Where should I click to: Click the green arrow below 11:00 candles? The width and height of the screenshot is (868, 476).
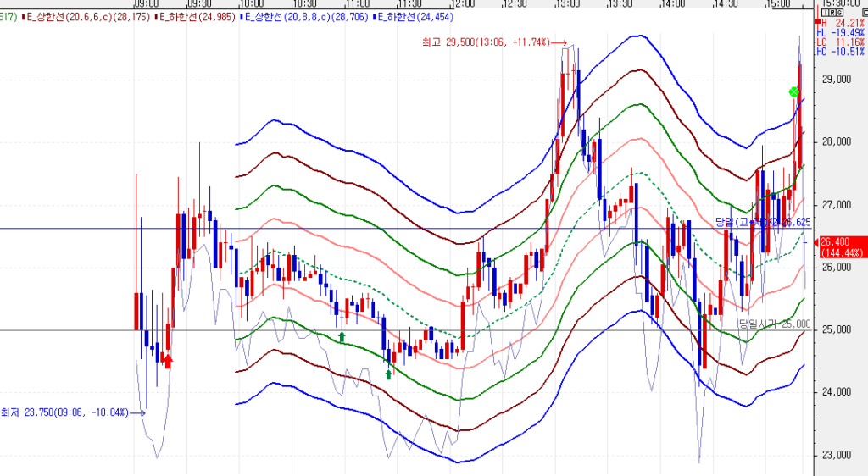(x=342, y=337)
